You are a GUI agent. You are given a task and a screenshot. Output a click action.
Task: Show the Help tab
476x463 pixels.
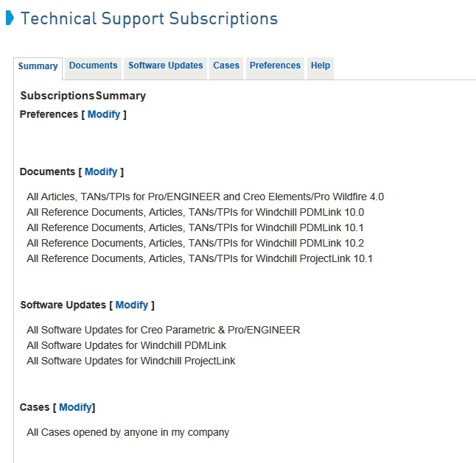[x=321, y=66]
